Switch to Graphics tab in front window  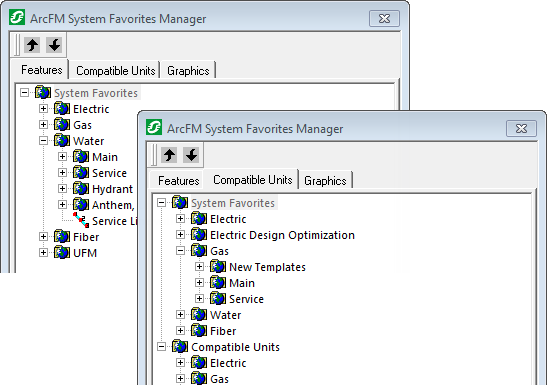coord(325,180)
